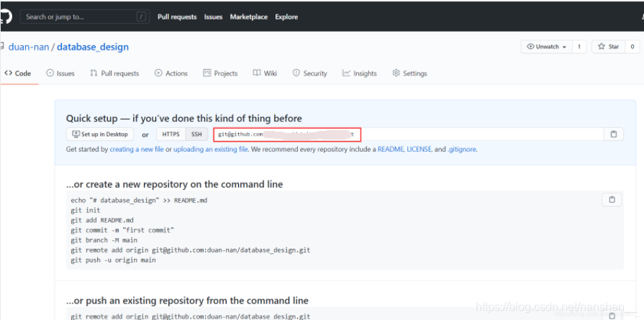Open Pull requests in top navigation bar
644x320 pixels.
(177, 17)
